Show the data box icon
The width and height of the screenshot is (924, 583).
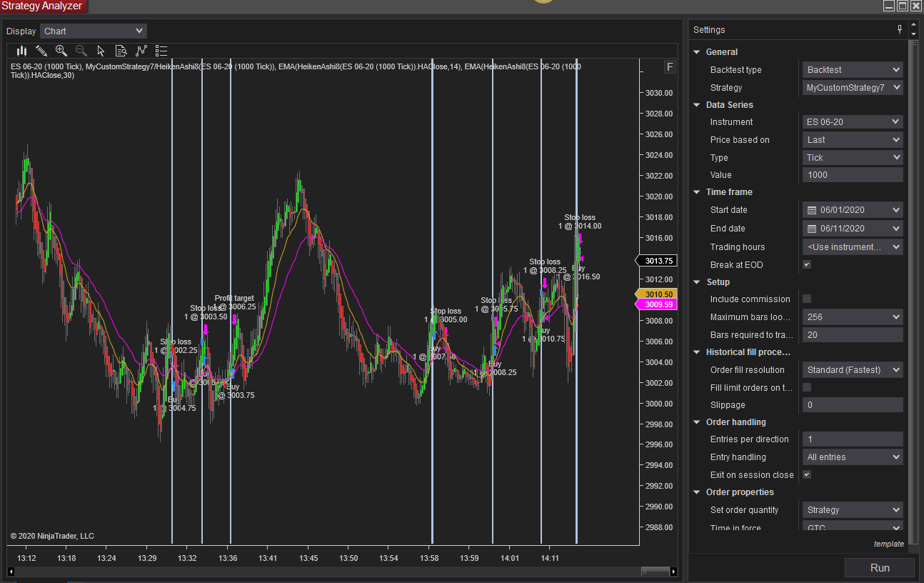coord(121,51)
